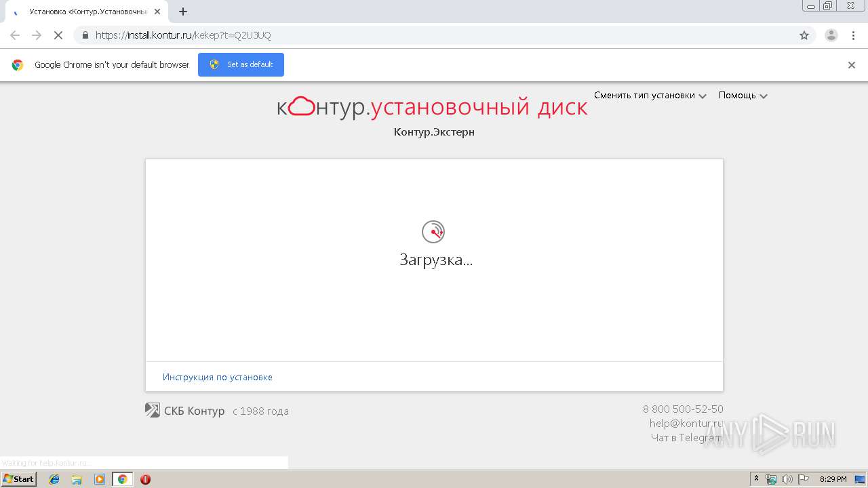Click the СКБ Контур logo icon
868x488 pixels.
153,410
